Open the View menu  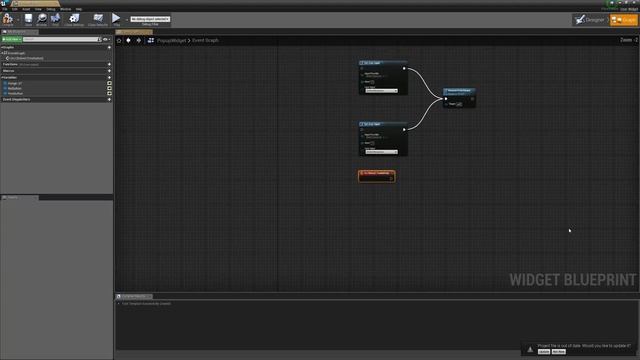[38, 9]
